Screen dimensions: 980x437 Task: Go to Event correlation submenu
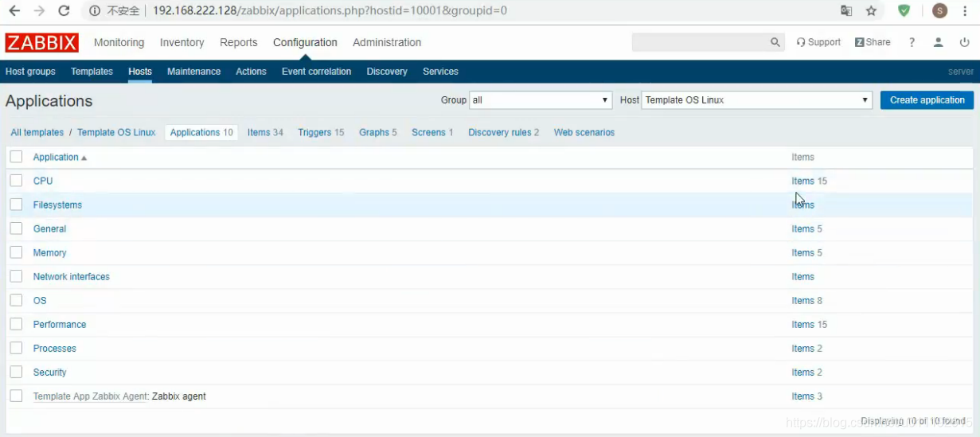(x=316, y=72)
